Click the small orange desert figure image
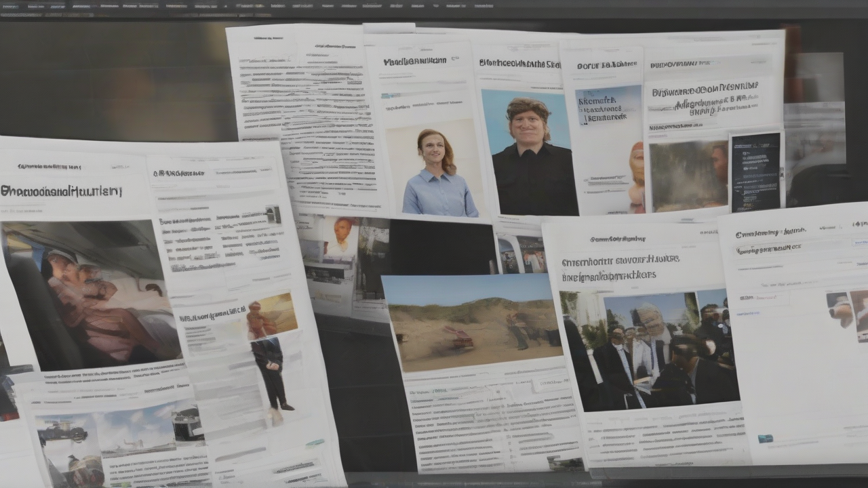This screenshot has height=488, width=868. tap(272, 315)
